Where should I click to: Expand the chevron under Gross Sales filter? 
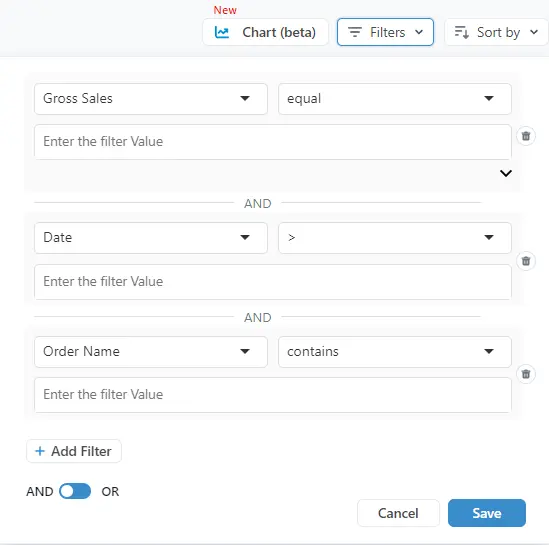506,173
